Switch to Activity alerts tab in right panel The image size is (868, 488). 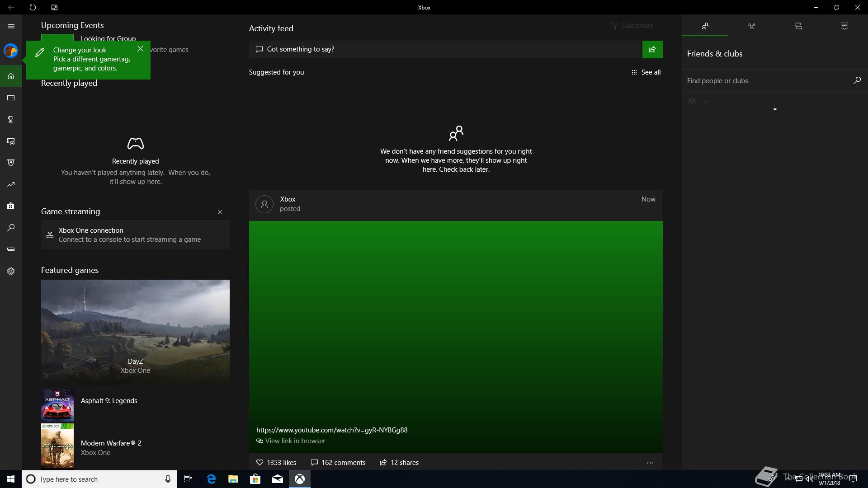(x=844, y=26)
